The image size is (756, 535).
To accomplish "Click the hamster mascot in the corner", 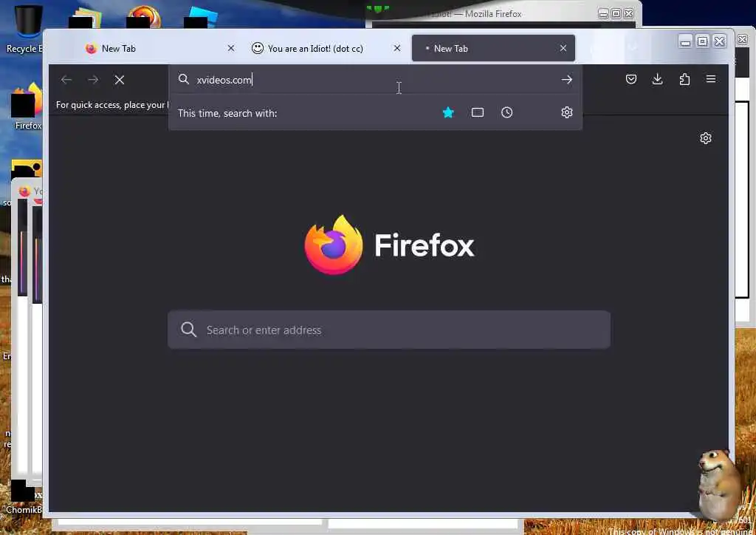I will 718,484.
